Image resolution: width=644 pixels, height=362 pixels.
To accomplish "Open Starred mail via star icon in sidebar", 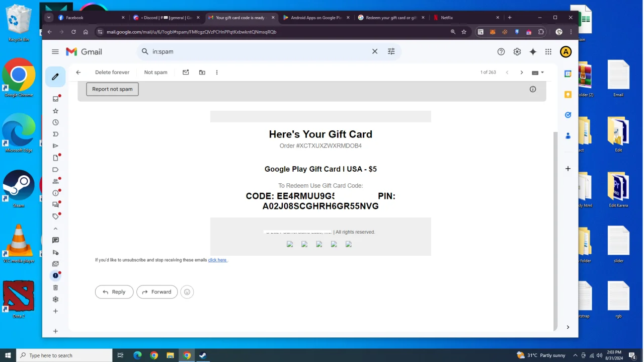I will [55, 111].
